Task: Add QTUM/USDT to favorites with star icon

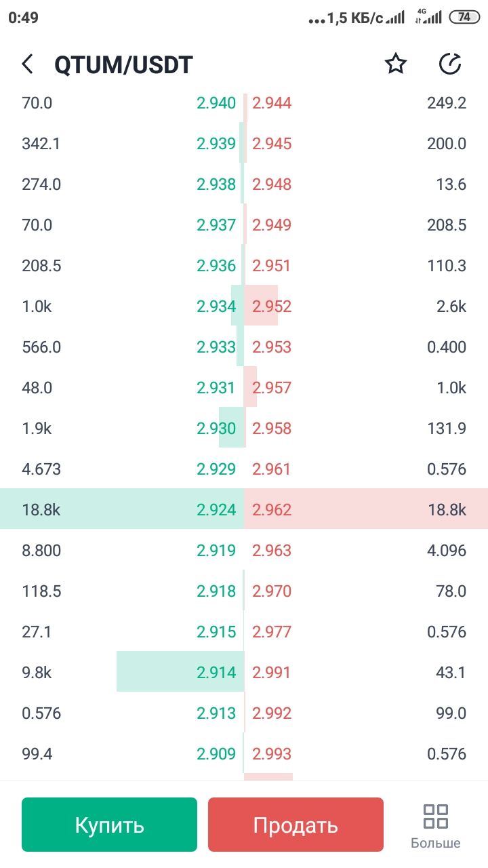Action: [x=395, y=64]
